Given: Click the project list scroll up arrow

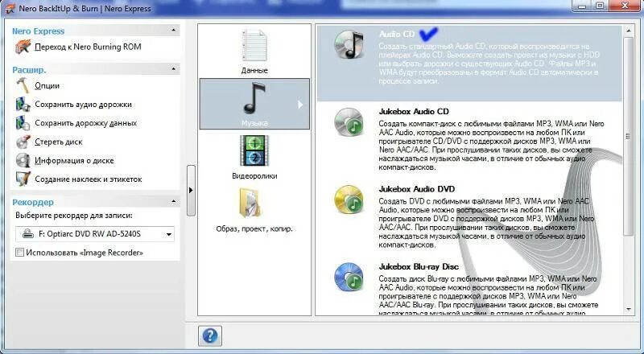Looking at the screenshot, I should point(629,31).
